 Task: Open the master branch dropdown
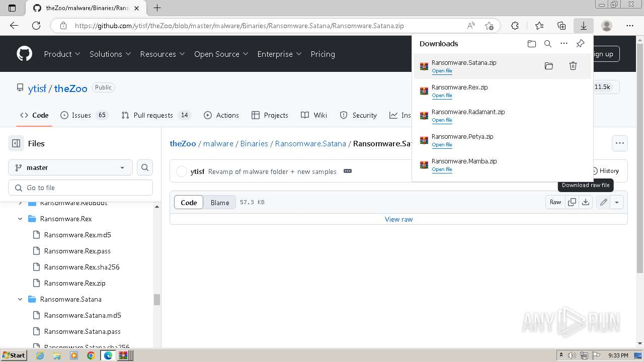(x=70, y=167)
